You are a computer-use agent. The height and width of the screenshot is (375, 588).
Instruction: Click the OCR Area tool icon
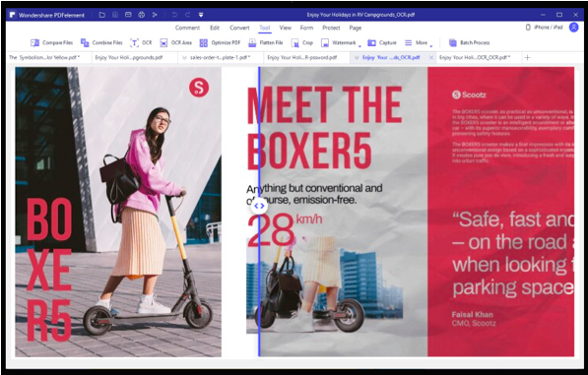pos(163,42)
